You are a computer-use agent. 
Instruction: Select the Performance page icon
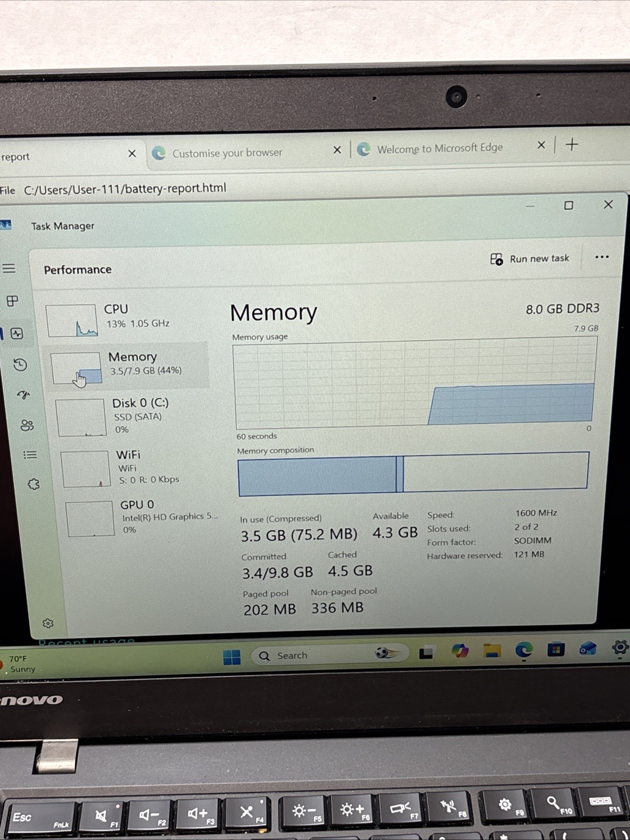pyautogui.click(x=17, y=333)
